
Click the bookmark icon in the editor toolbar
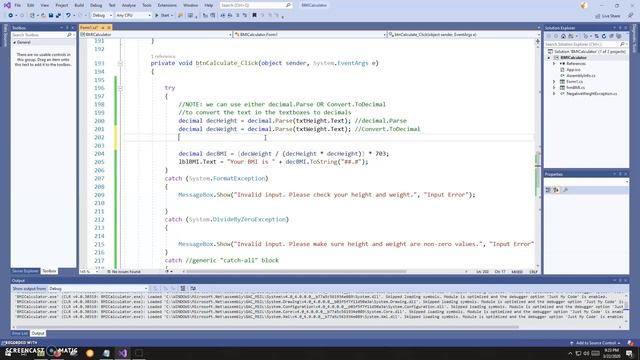tap(254, 16)
